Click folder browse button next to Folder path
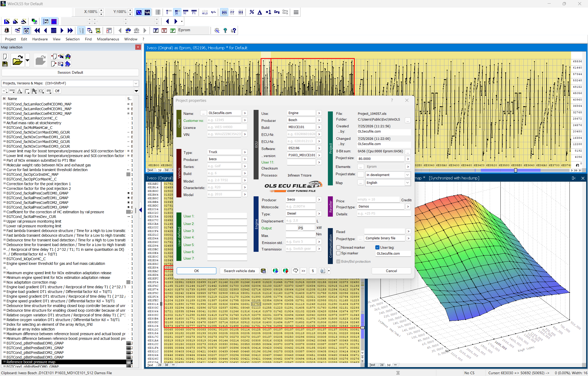Image resolution: width=588 pixels, height=376 pixels. coord(408,120)
